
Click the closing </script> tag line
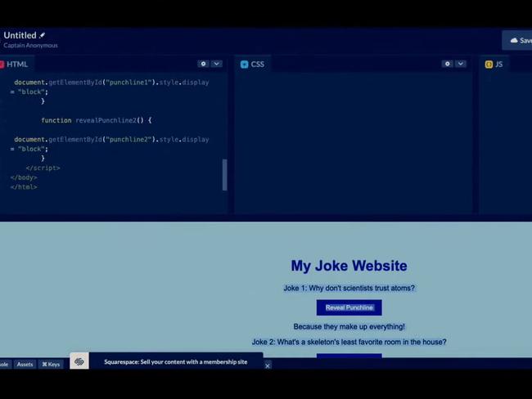(x=43, y=168)
